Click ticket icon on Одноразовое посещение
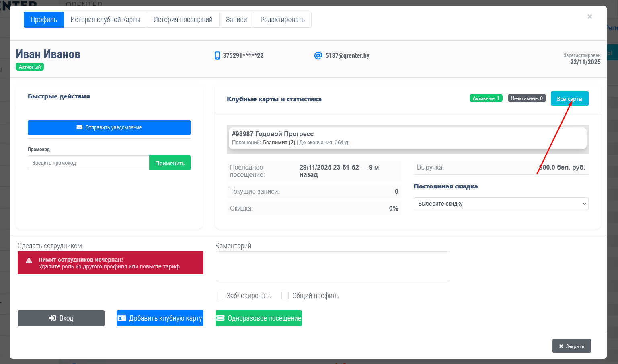Screen dimensions: 618x364 pos(220,318)
